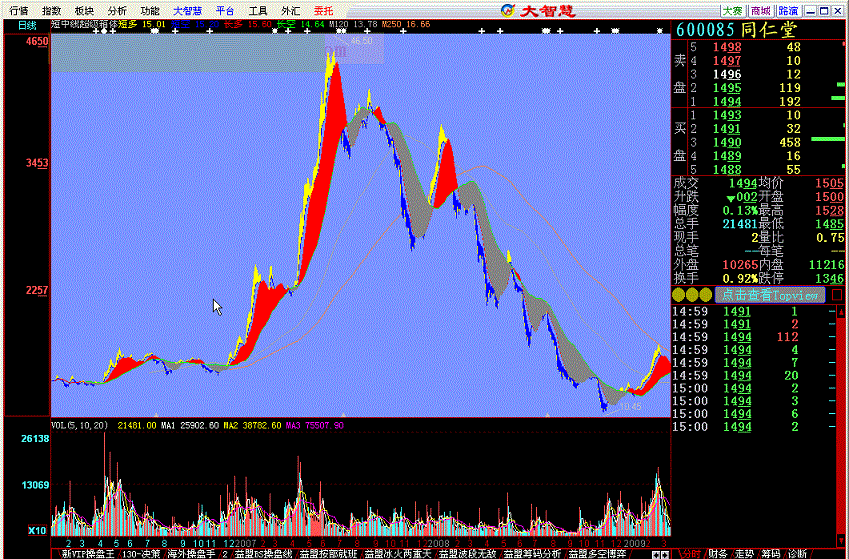
Task: Switch to the 益盟筹码分析 tab
Action: (532, 554)
